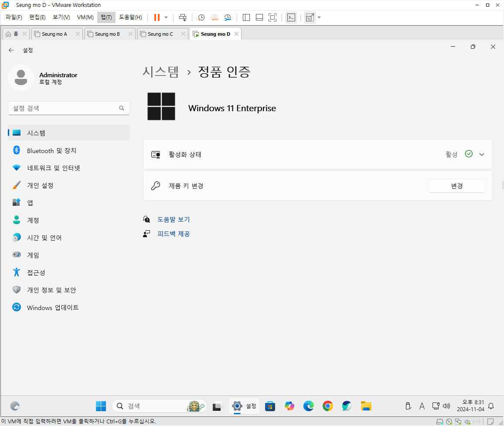Click the hard disk status icon in VMware status bar
Viewport: 504px width, 426px height.
click(x=440, y=422)
